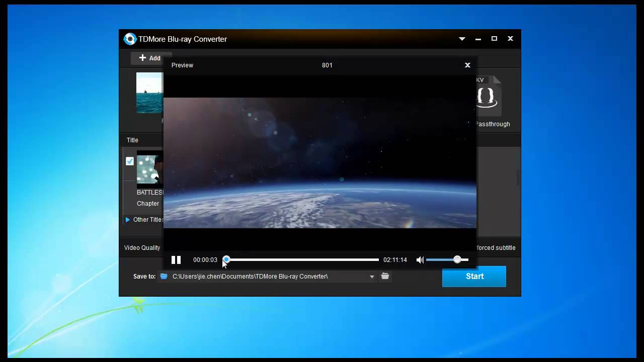Click the BATTLESHIP title thumbnail
The height and width of the screenshot is (362, 644).
[150, 169]
